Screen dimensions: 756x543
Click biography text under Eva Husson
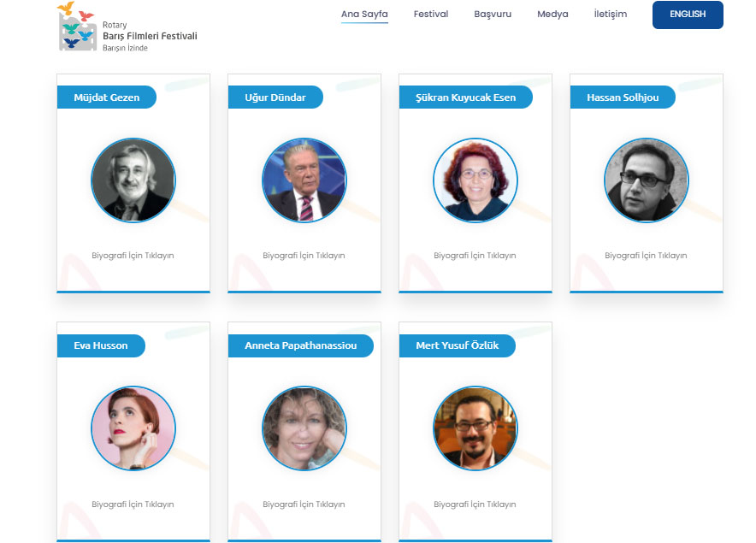tap(133, 505)
